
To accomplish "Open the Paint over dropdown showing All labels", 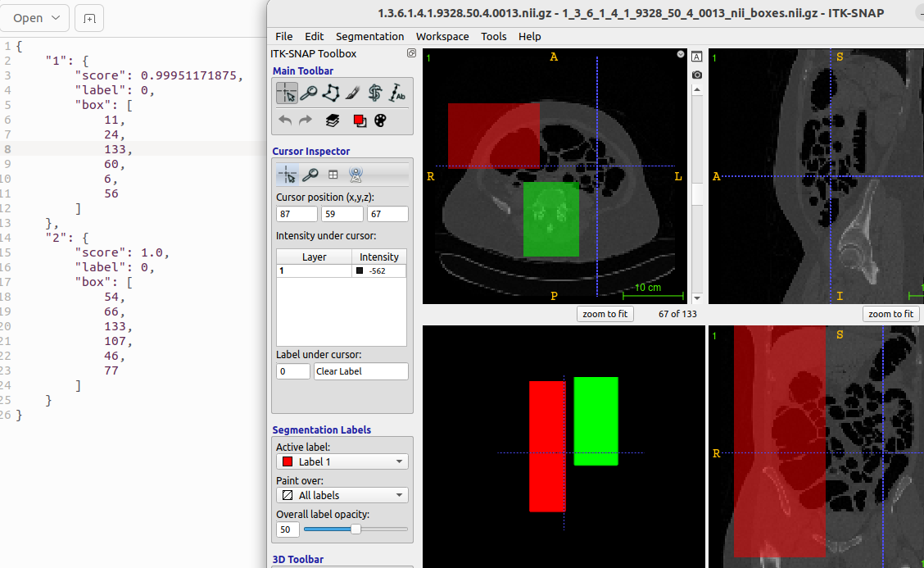I will tap(342, 495).
